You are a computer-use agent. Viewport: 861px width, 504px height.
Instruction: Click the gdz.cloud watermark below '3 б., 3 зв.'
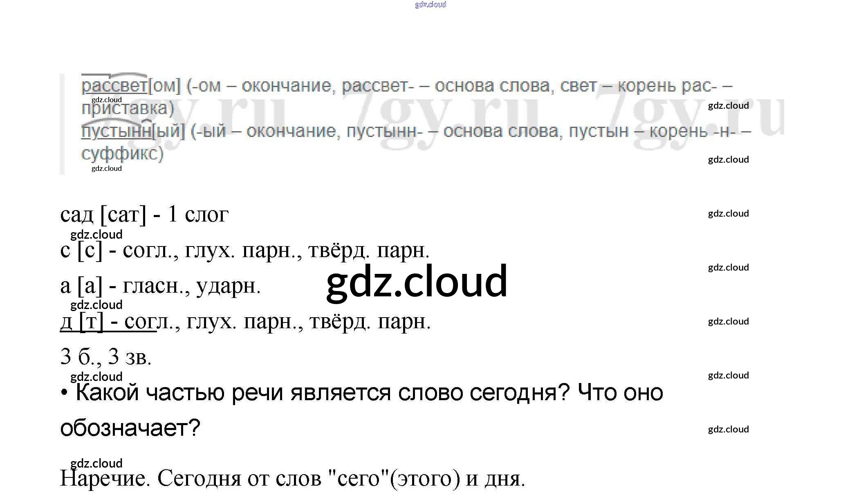96,376
